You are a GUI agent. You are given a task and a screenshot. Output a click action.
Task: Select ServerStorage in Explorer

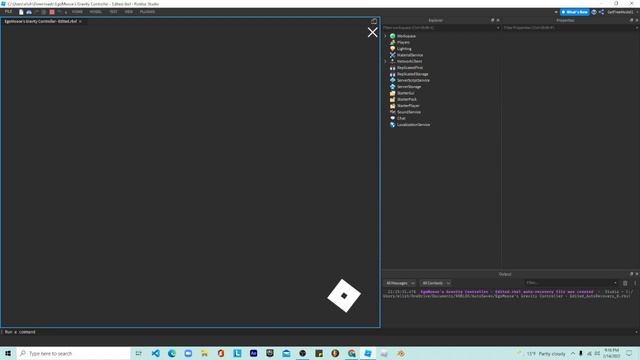tap(409, 87)
